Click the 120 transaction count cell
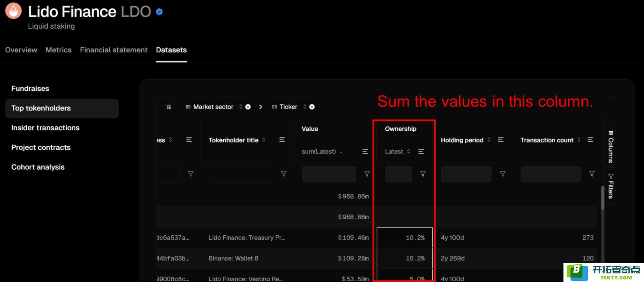This screenshot has height=282, width=644. pyautogui.click(x=588, y=258)
